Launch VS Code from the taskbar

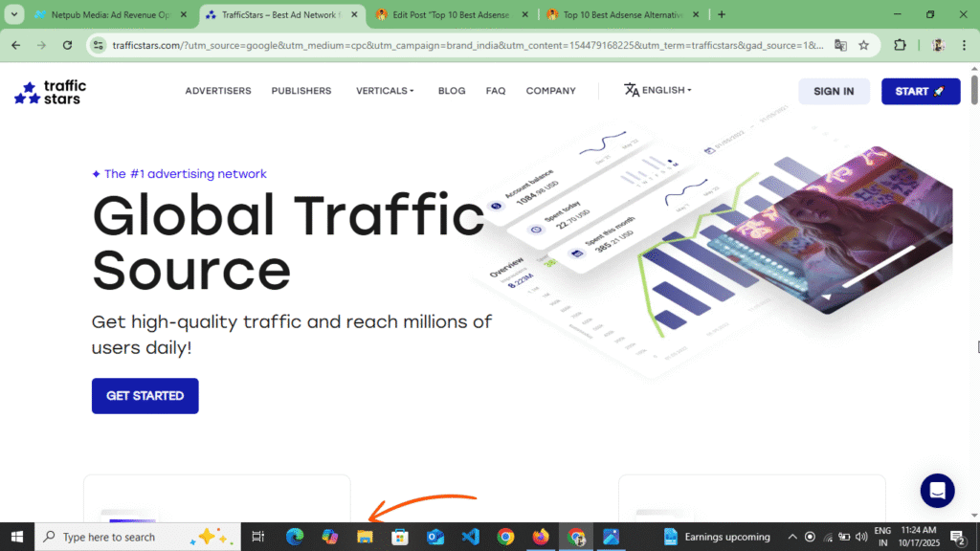pyautogui.click(x=470, y=537)
